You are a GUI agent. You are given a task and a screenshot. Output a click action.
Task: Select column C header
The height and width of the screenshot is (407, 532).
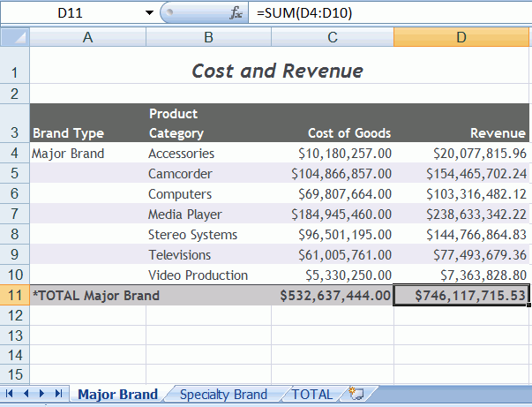[x=332, y=37]
